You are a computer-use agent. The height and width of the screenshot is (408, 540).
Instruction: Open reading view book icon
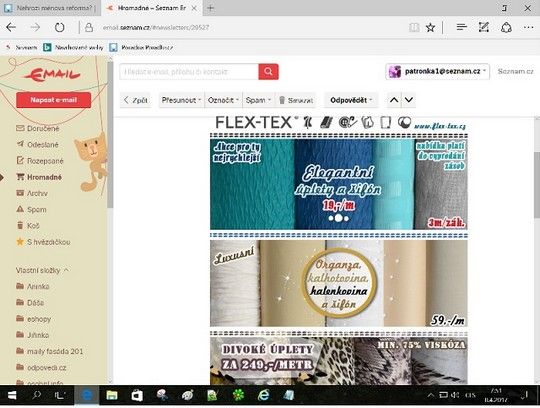point(414,27)
